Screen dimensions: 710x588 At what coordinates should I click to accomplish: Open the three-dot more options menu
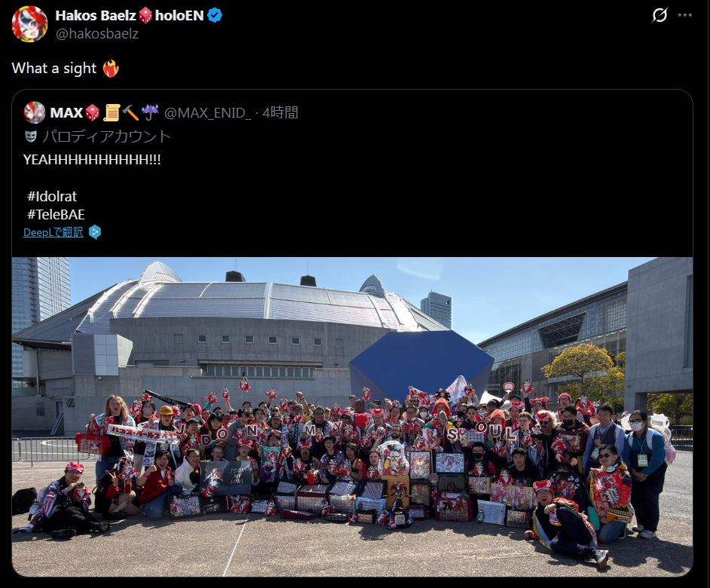click(684, 15)
